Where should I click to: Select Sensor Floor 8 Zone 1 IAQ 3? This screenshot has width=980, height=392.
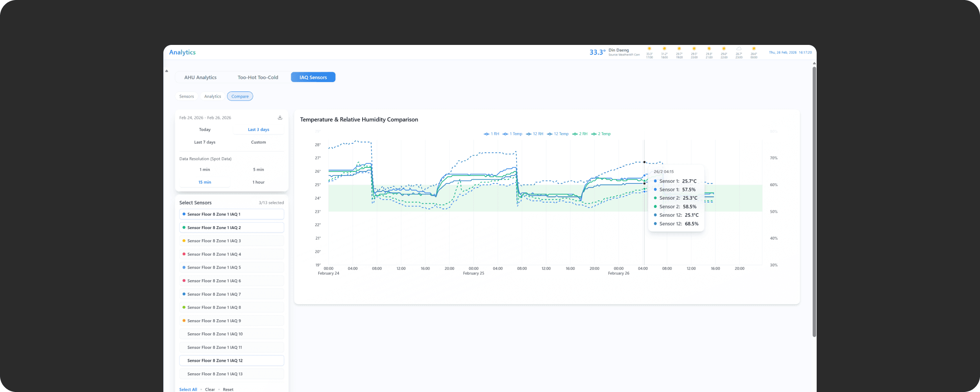coord(232,241)
